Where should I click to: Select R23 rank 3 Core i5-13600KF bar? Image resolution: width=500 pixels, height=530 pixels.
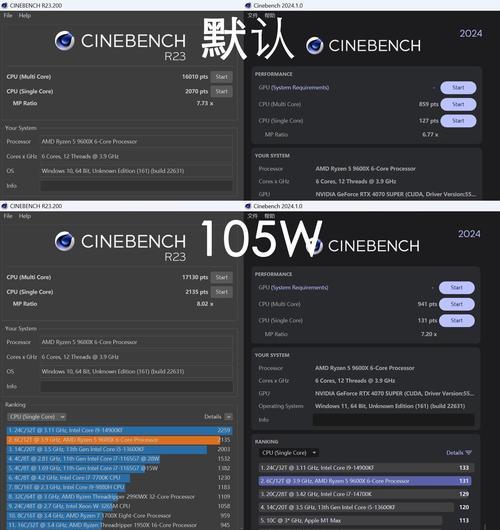107,449
